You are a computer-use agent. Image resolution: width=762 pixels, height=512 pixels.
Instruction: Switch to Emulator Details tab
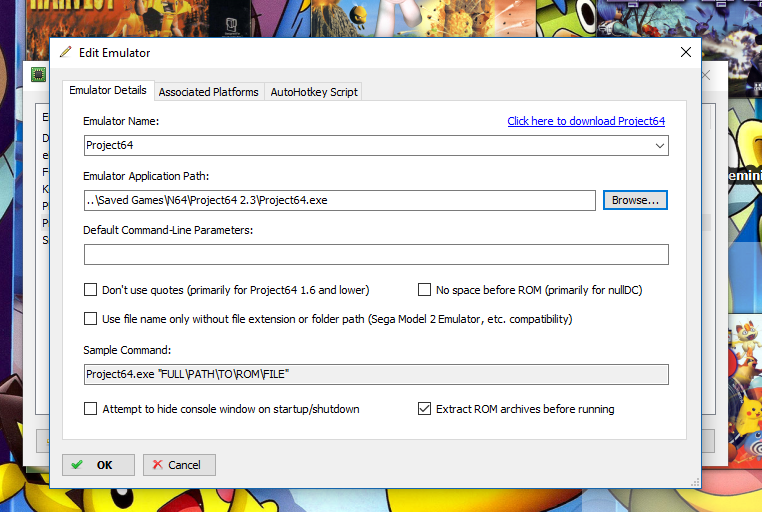point(108,90)
